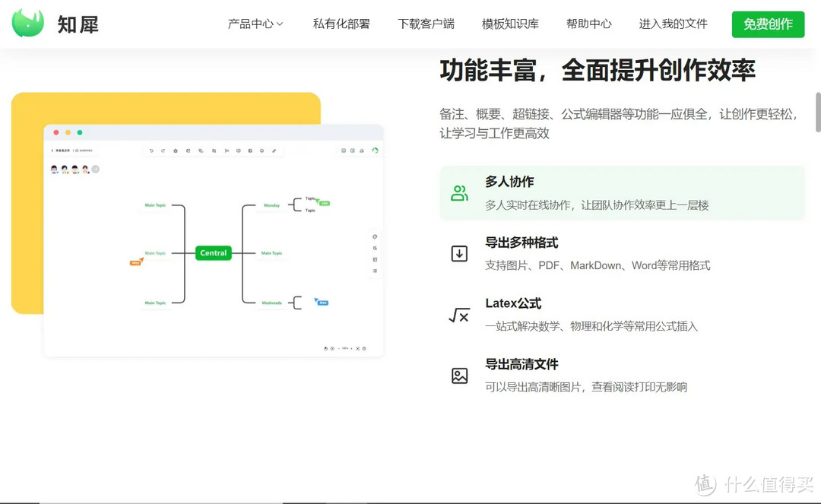This screenshot has width=821, height=504.
Task: Open the 私有化部署 nav item
Action: (x=341, y=24)
